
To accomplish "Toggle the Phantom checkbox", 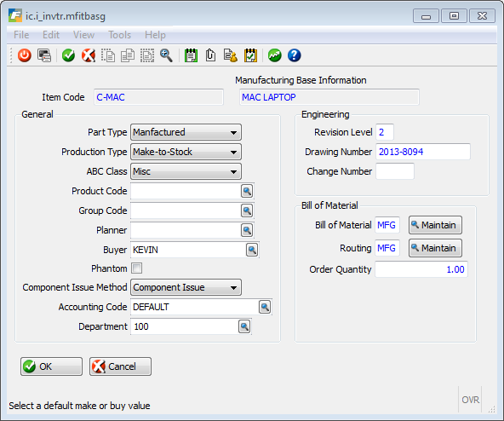I will point(136,268).
